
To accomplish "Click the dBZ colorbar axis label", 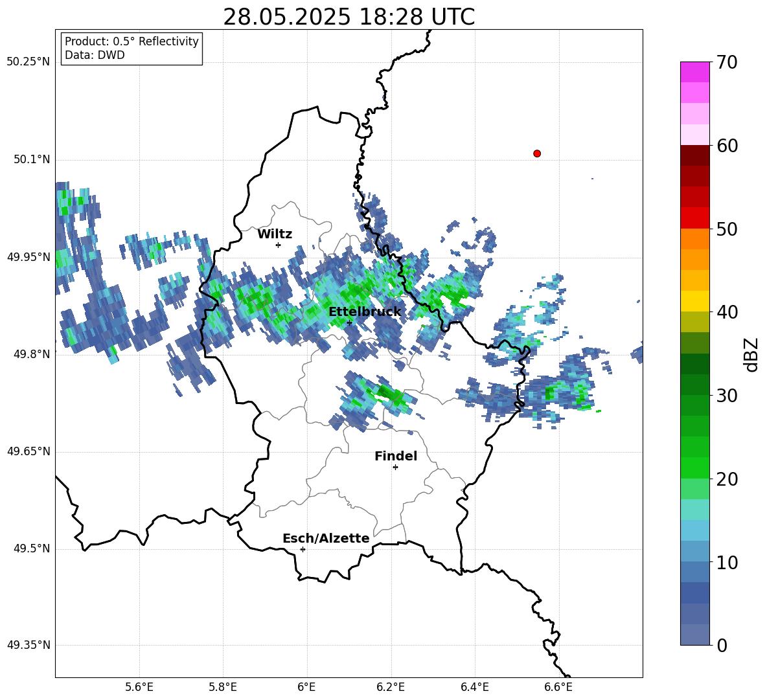I will pos(751,354).
